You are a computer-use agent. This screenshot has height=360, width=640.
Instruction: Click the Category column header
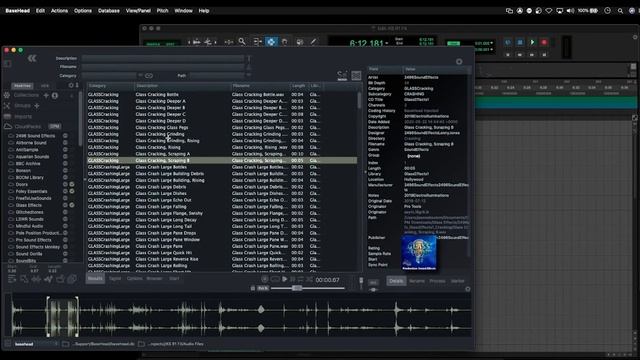[x=110, y=86]
